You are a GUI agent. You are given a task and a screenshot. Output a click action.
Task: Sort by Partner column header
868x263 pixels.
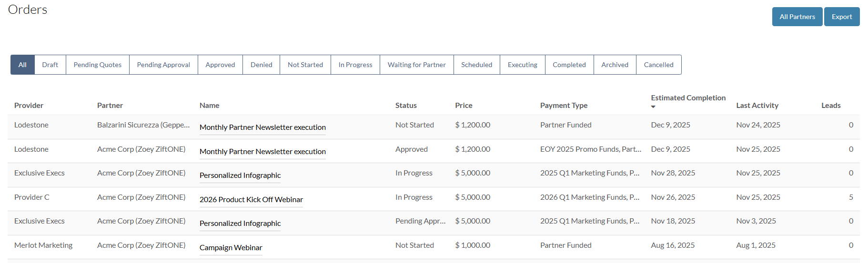(110, 106)
